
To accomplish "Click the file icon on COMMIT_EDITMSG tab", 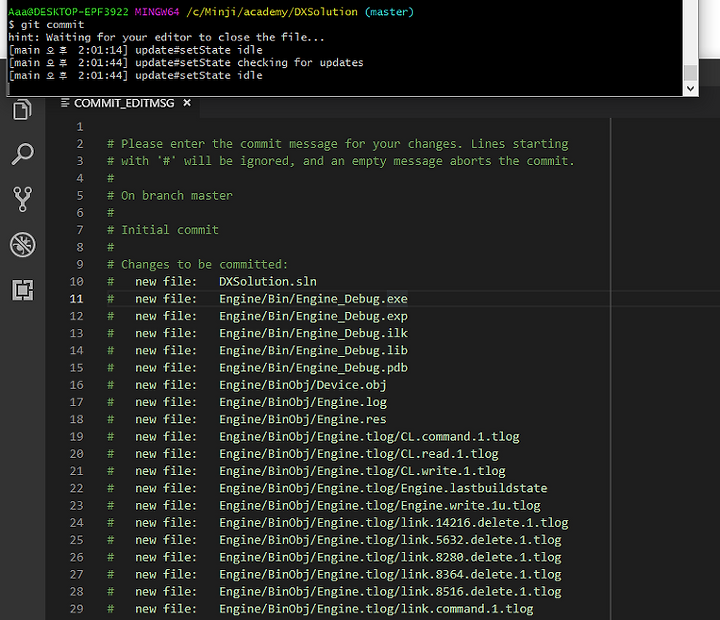I will [x=65, y=103].
